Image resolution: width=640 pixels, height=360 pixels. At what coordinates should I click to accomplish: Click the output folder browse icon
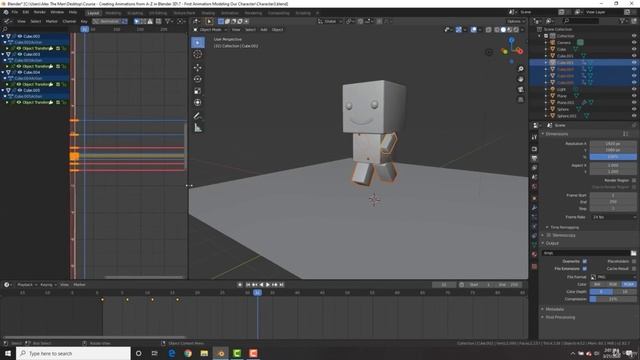click(633, 253)
